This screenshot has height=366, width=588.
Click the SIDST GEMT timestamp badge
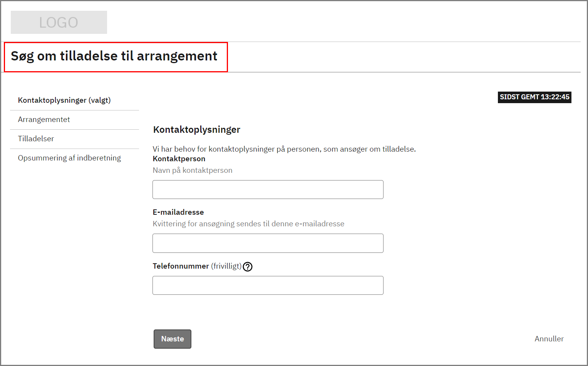click(x=534, y=97)
